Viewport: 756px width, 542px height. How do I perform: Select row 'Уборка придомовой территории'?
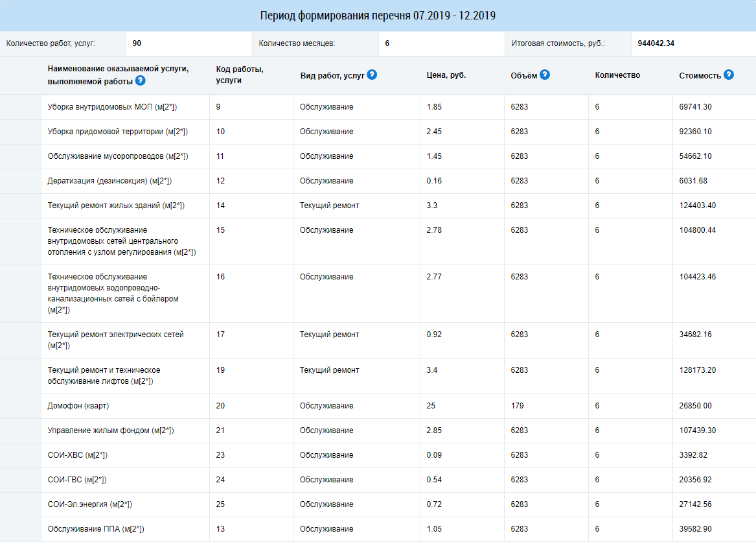378,132
